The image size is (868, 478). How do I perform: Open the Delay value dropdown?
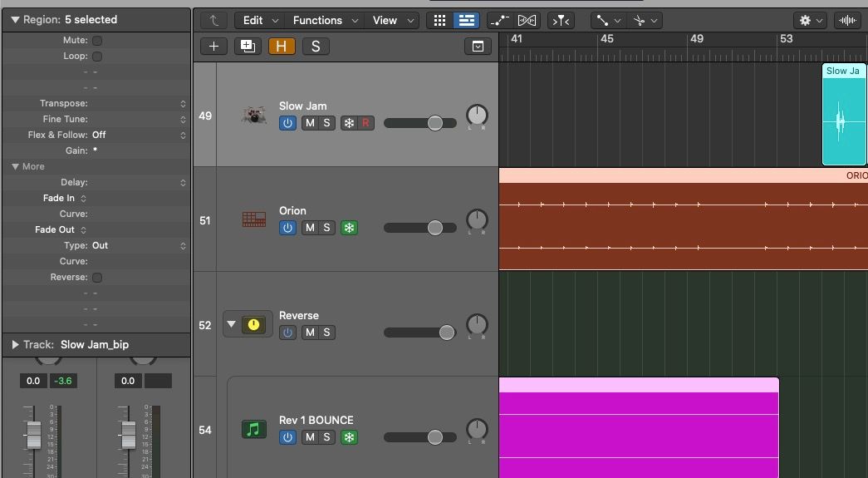tap(183, 182)
